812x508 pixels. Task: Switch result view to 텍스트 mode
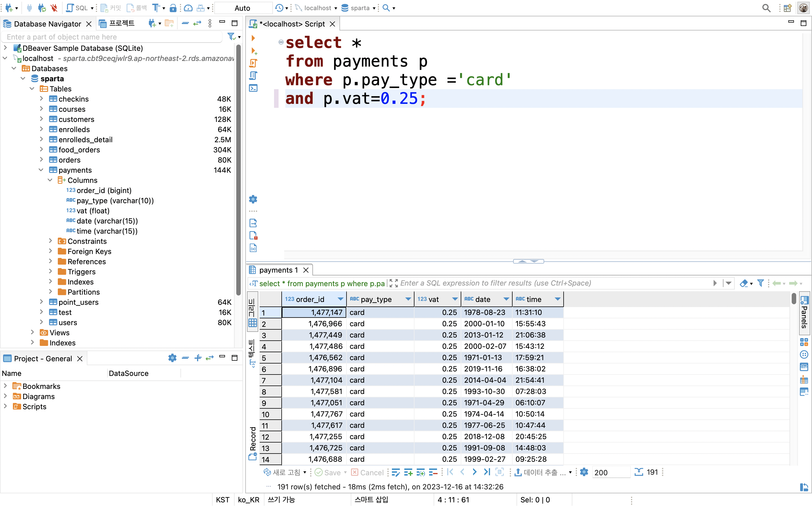pyautogui.click(x=252, y=353)
